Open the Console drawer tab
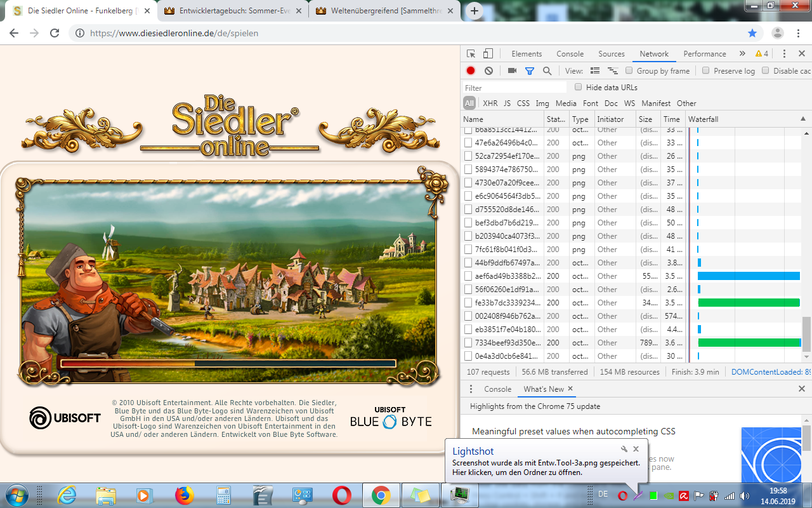 pos(497,389)
